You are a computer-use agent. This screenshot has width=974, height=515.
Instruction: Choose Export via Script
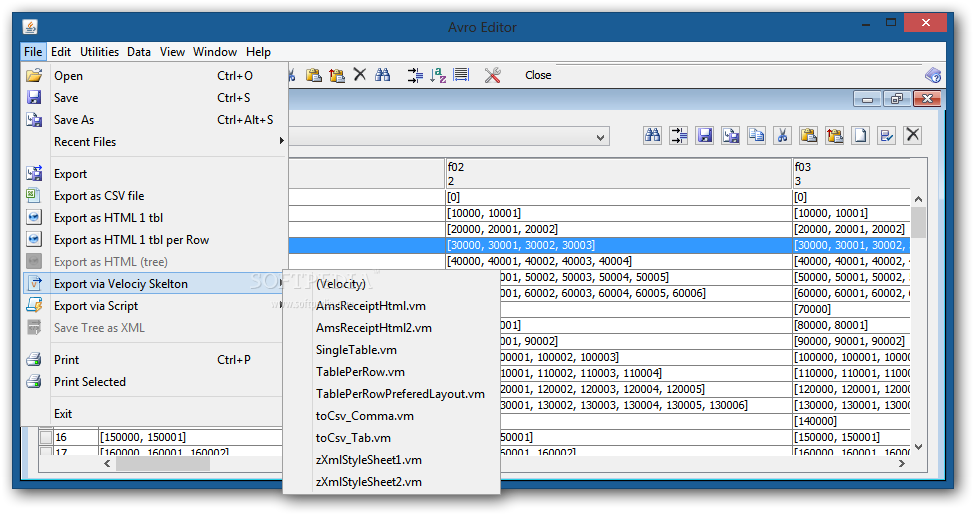(155, 306)
